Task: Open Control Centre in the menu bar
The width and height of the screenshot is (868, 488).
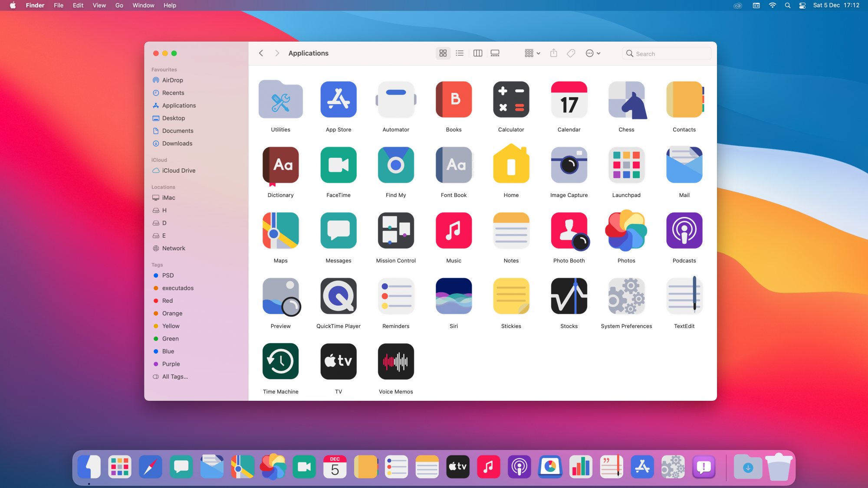Action: (802, 5)
